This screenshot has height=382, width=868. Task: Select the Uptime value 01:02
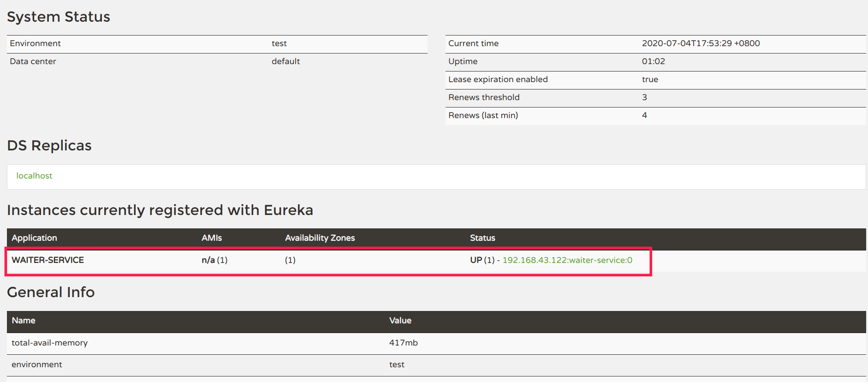[654, 61]
